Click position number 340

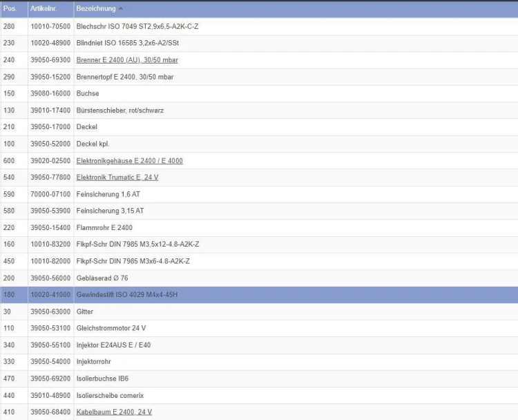point(9,345)
